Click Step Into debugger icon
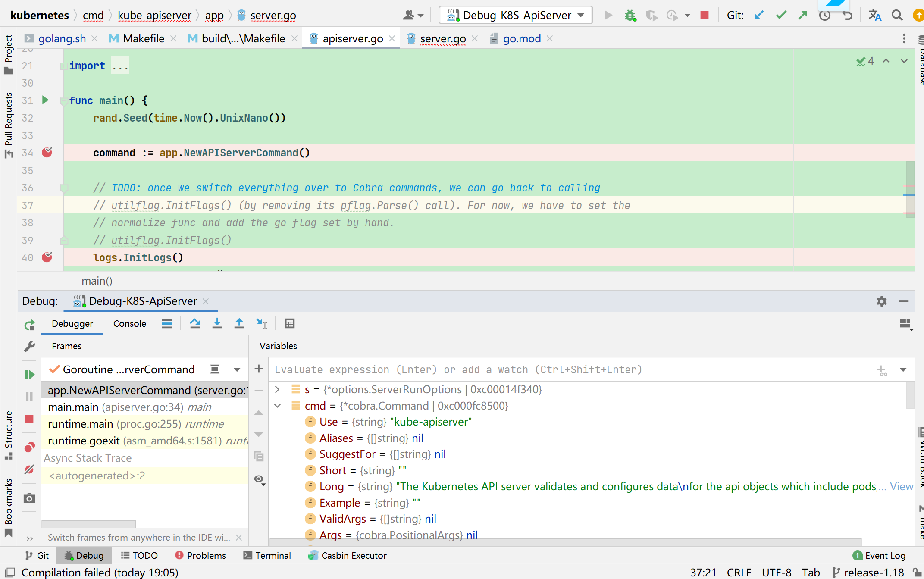Screen dimensions: 924x579 [x=217, y=323]
